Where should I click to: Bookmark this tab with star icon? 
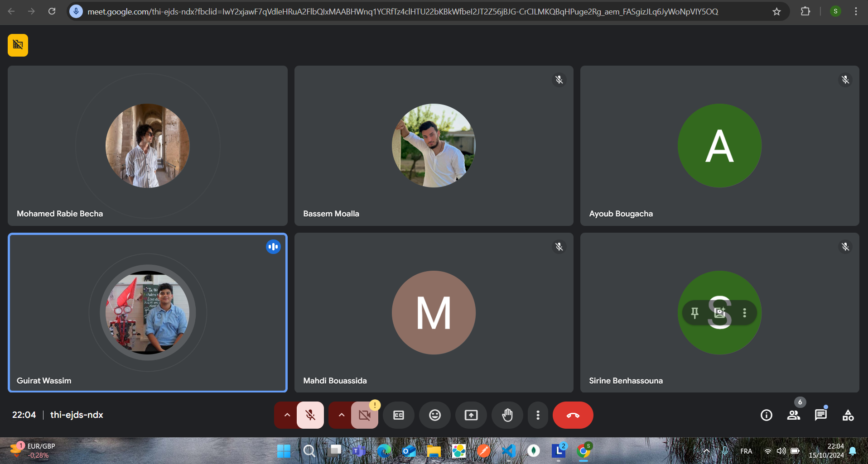(x=776, y=12)
